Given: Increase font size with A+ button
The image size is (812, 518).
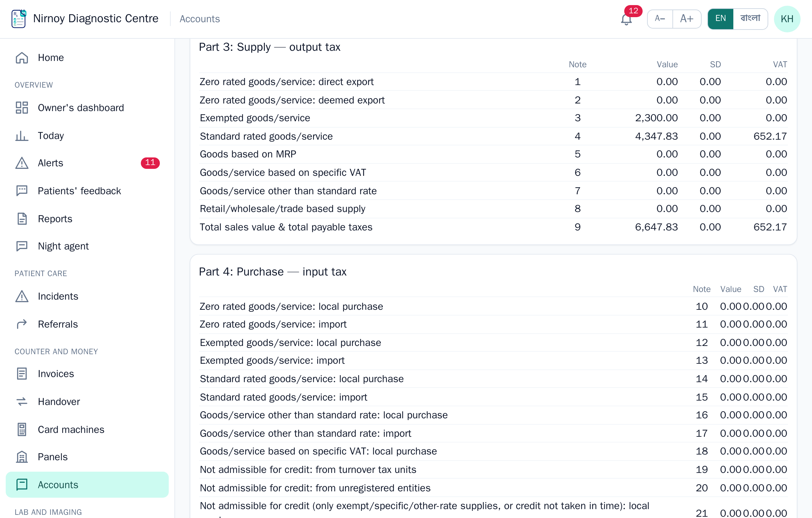Looking at the screenshot, I should 687,18.
